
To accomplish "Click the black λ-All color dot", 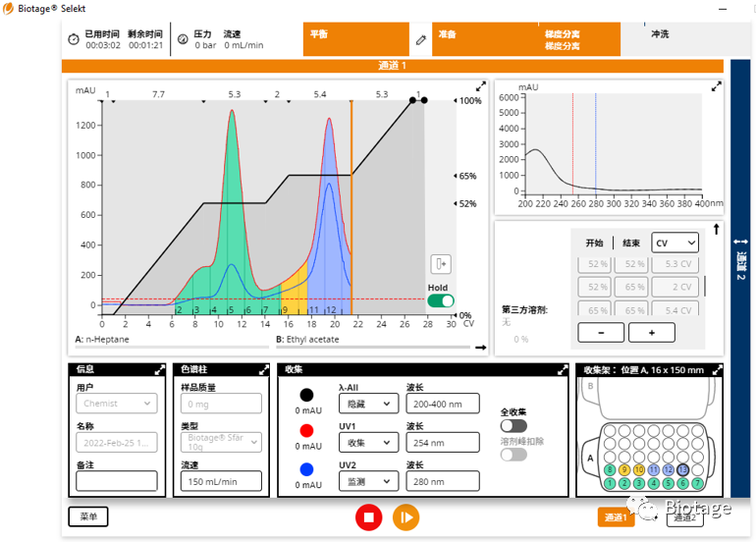I will click(306, 395).
